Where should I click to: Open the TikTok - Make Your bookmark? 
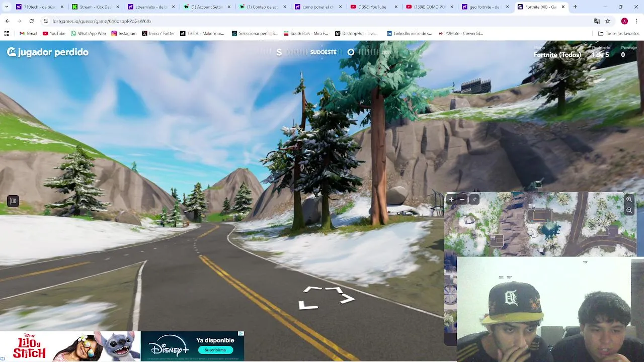(x=202, y=33)
